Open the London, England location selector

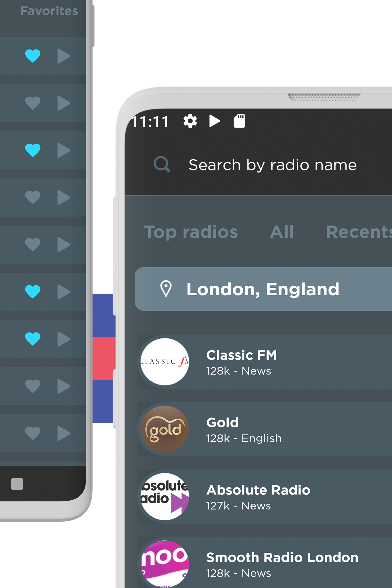[x=263, y=289]
